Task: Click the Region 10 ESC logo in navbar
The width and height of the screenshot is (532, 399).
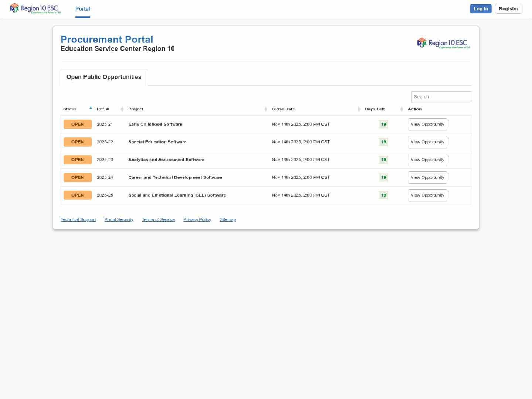Action: point(35,8)
